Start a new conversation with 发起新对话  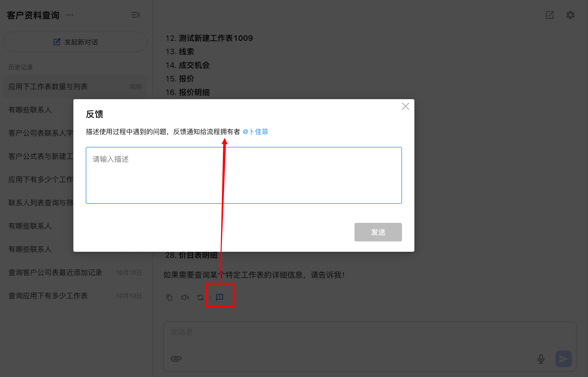tap(75, 42)
